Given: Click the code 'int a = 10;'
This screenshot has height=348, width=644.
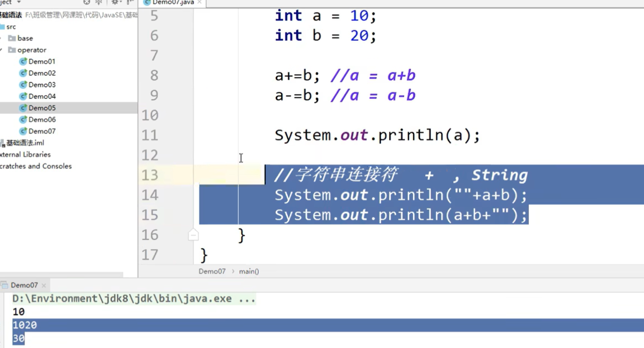Looking at the screenshot, I should click(325, 16).
